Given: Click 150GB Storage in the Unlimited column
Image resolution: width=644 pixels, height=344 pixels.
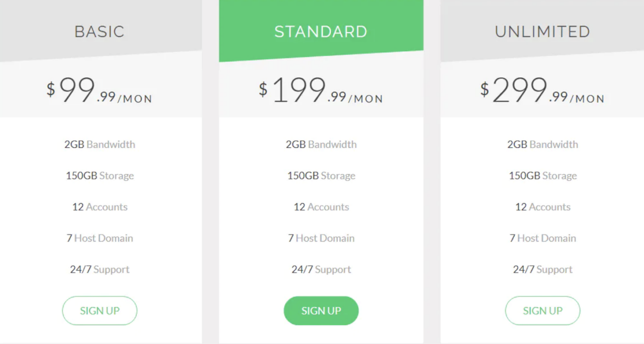Looking at the screenshot, I should (543, 175).
